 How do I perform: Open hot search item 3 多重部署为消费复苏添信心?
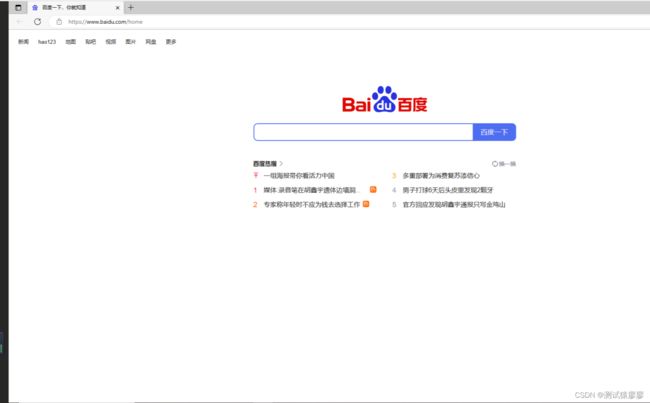pyautogui.click(x=441, y=175)
